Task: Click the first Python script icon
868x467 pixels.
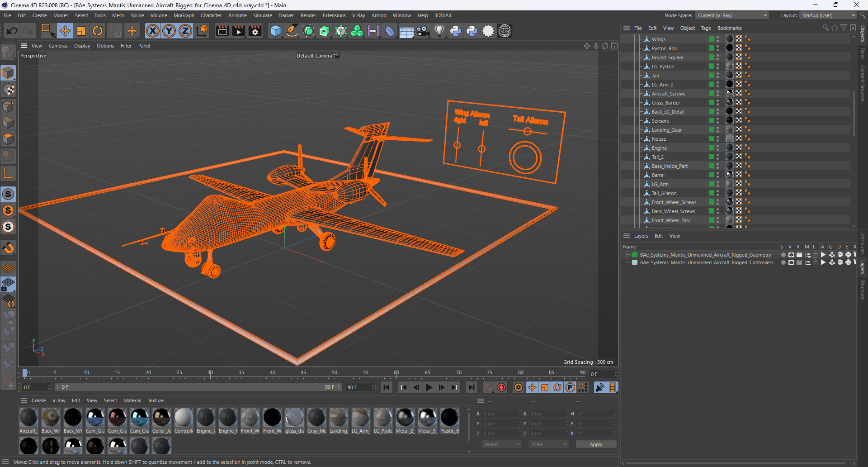Action: click(456, 31)
